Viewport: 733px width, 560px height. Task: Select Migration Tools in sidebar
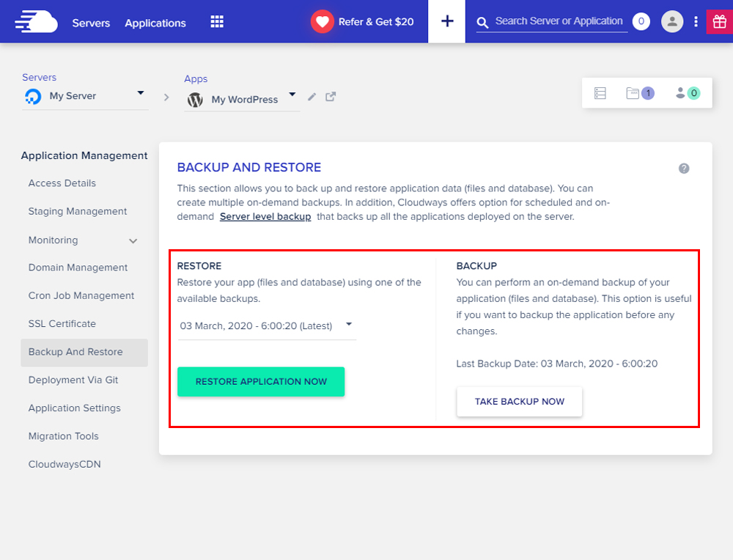[x=64, y=436]
